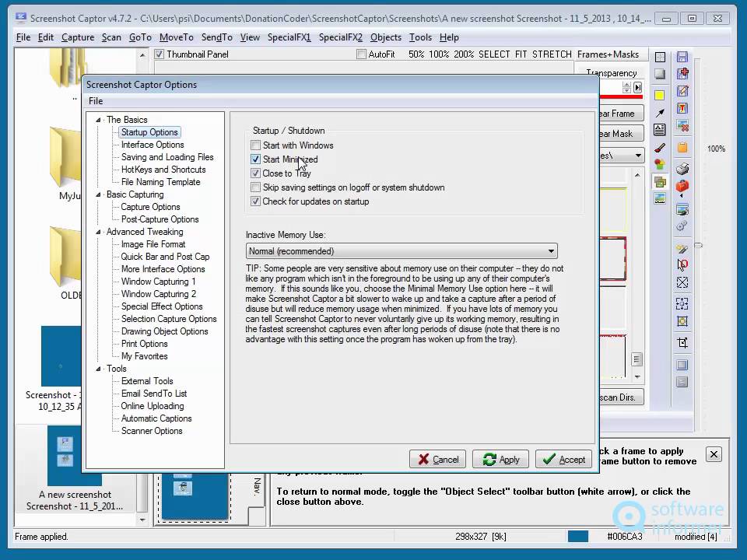747x560 pixels.
Task: Open the Capture menu in main window
Action: [78, 37]
